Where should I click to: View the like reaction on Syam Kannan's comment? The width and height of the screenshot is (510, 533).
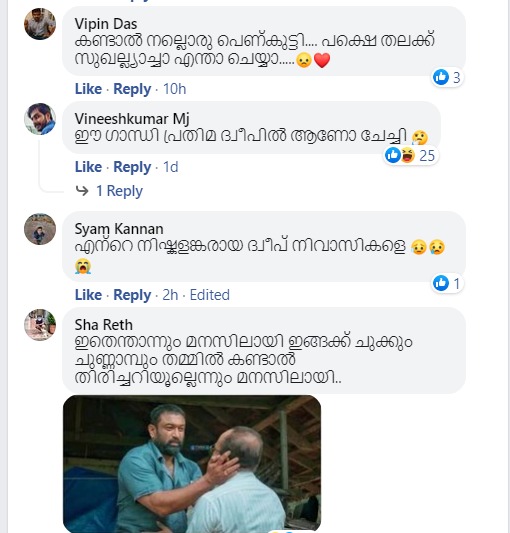point(447,283)
